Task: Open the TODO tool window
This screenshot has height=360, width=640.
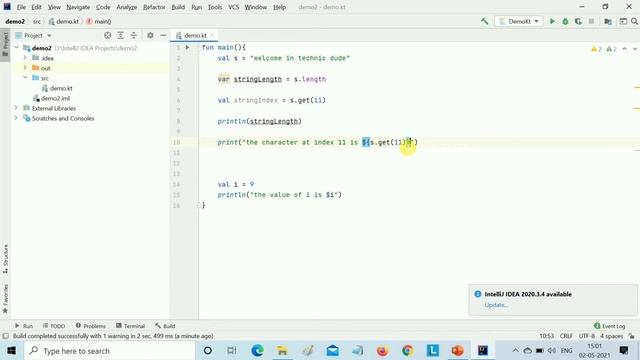Action: click(x=54, y=326)
